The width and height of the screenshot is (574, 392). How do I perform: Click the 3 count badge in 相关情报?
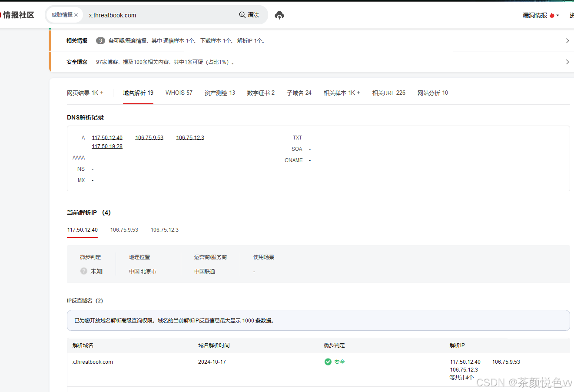[100, 40]
